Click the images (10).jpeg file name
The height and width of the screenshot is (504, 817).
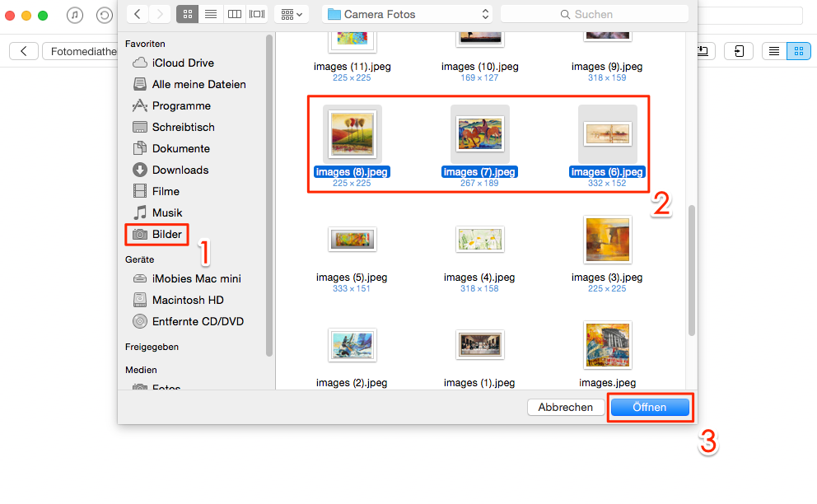480,67
